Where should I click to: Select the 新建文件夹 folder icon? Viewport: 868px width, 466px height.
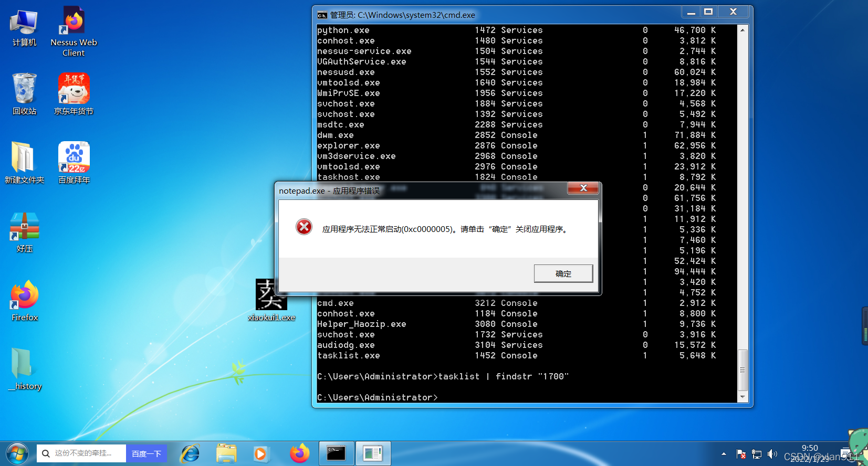pos(24,163)
